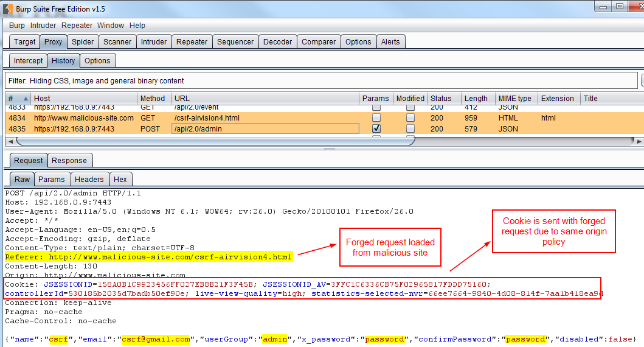Open the Proxy Options sub-tab

point(97,60)
